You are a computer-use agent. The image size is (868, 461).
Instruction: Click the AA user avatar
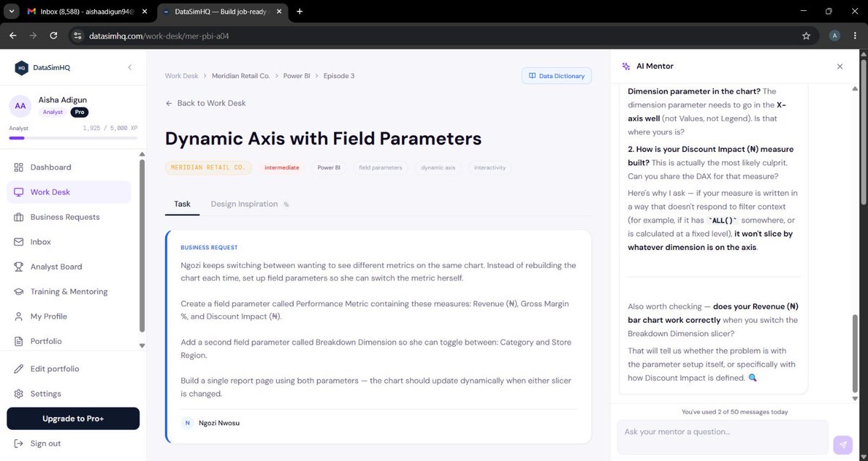(20, 105)
